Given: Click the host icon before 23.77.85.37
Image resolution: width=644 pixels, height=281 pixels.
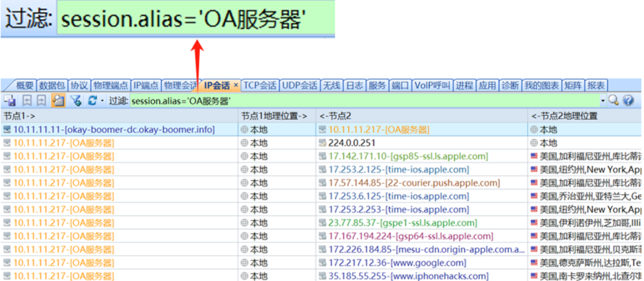Looking at the screenshot, I should [323, 223].
